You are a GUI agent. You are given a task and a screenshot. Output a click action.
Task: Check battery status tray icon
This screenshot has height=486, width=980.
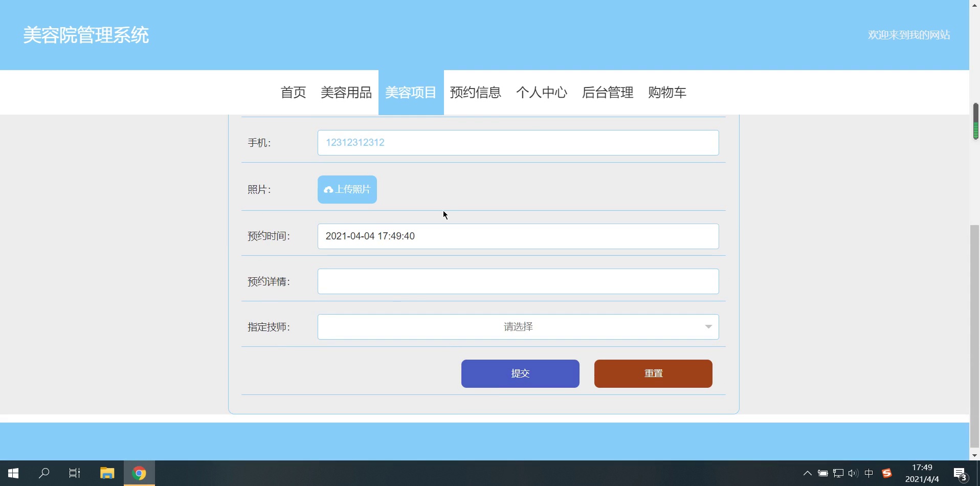[x=822, y=473]
